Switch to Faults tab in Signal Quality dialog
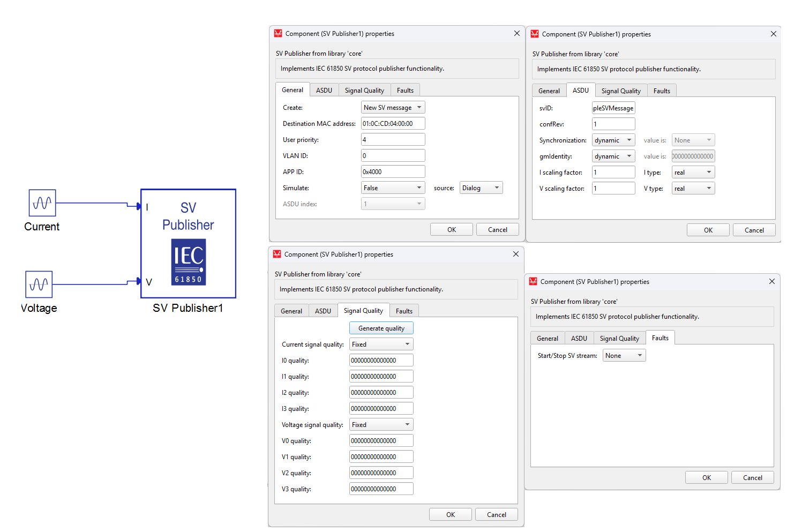 tap(404, 311)
